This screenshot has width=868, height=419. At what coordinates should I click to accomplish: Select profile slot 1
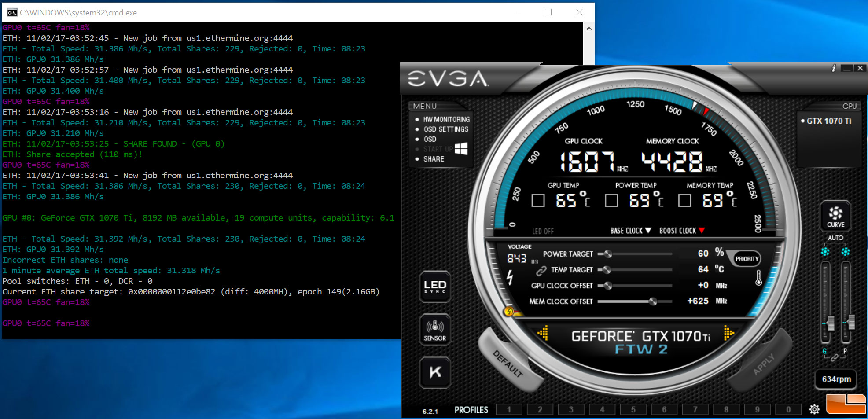pyautogui.click(x=509, y=409)
